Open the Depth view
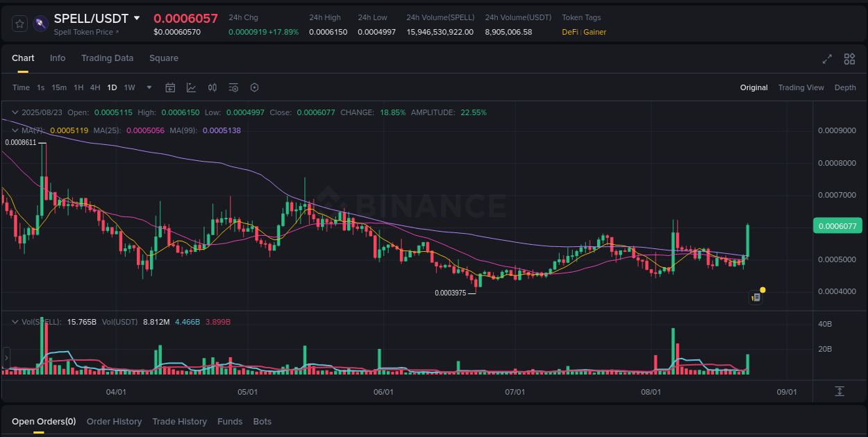The width and height of the screenshot is (868, 437). pyautogui.click(x=845, y=87)
